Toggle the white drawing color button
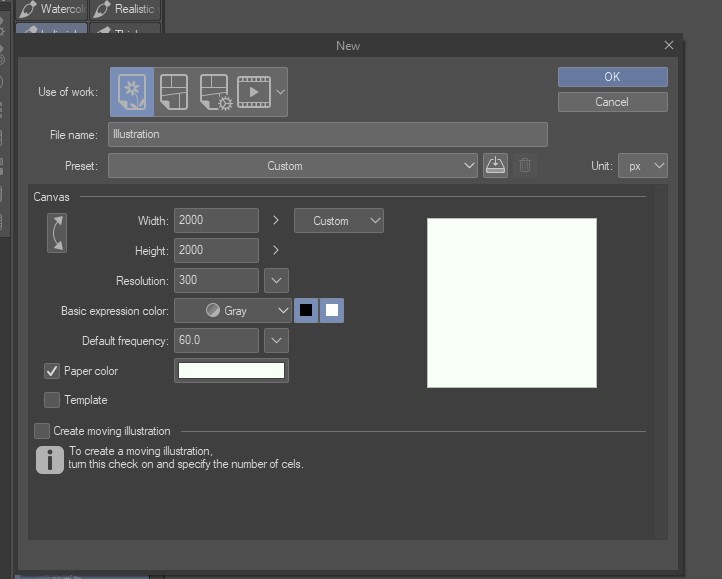Viewport: 722px width, 579px height. [x=332, y=310]
